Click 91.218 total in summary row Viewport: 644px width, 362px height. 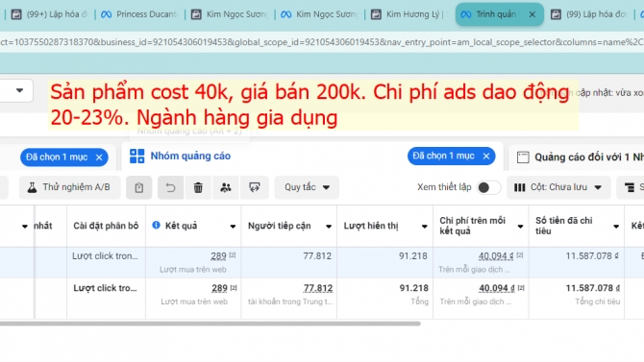click(x=414, y=288)
